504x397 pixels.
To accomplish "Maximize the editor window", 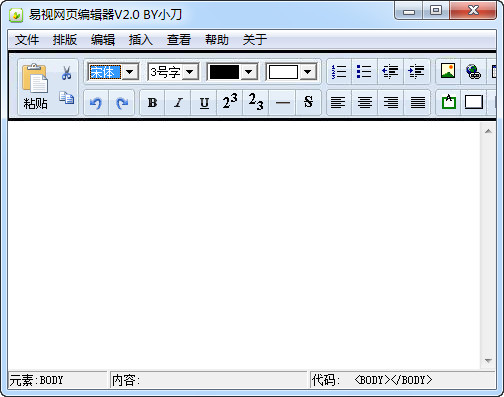I will [436, 10].
